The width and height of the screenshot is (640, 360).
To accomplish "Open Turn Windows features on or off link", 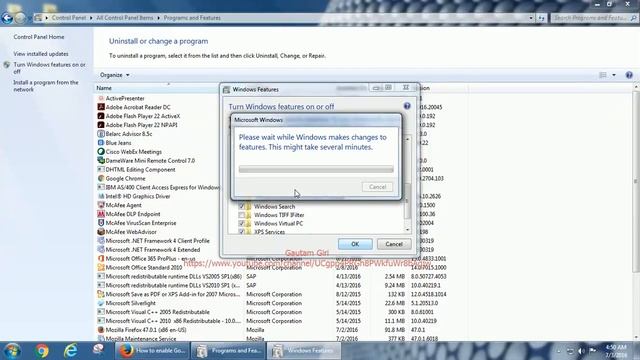I will pos(49,68).
